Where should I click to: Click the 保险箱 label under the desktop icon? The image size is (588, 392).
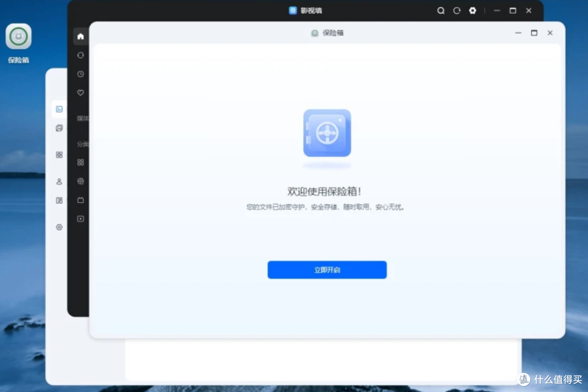point(19,60)
